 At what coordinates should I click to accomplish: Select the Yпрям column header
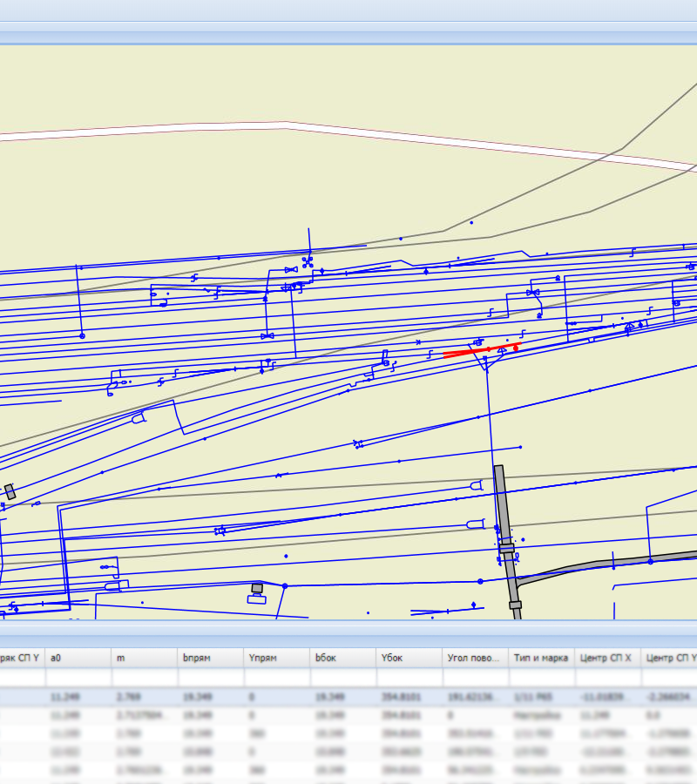click(276, 658)
